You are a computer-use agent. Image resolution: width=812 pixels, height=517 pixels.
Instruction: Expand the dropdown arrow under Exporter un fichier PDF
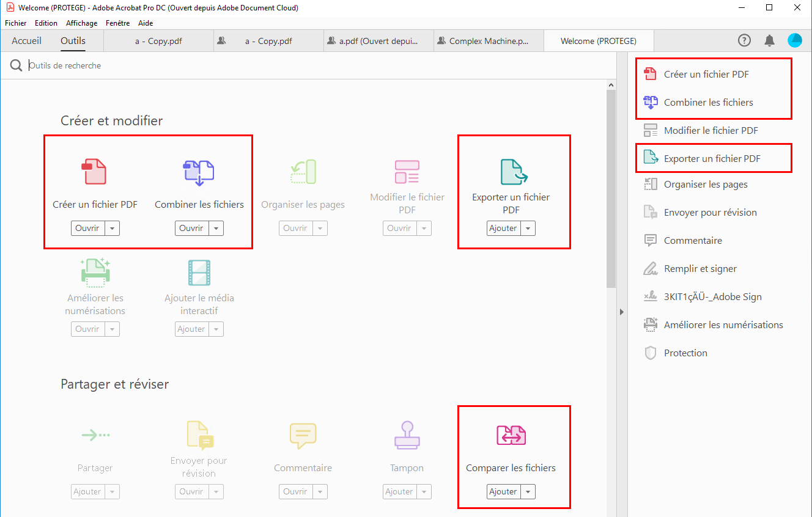pyautogui.click(x=528, y=228)
